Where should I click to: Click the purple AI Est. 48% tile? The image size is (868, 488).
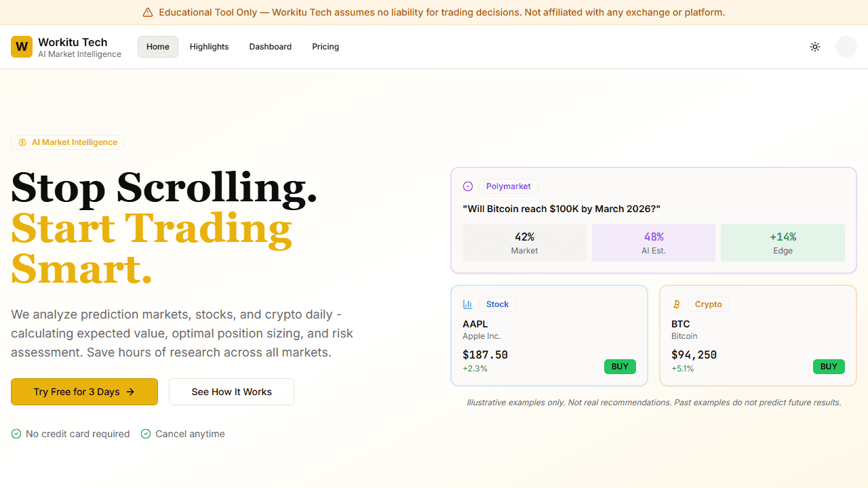654,243
